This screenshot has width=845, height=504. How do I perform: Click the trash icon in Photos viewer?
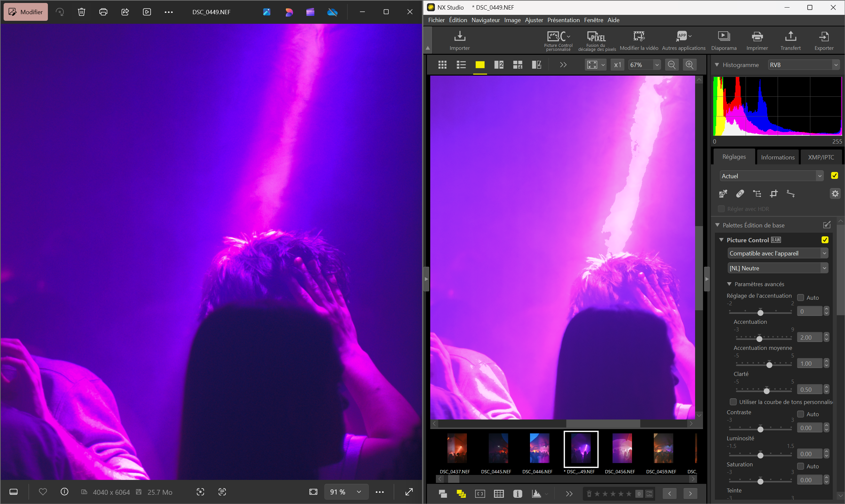coord(81,12)
